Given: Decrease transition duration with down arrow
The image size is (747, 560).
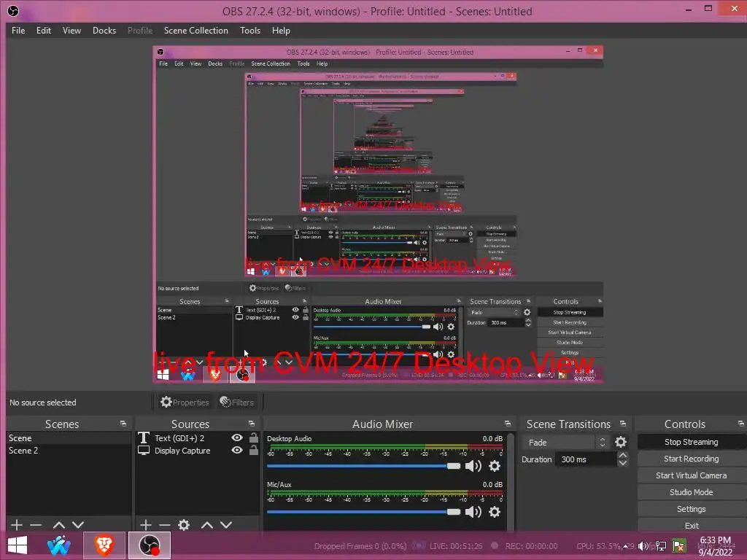Looking at the screenshot, I should click(x=623, y=463).
